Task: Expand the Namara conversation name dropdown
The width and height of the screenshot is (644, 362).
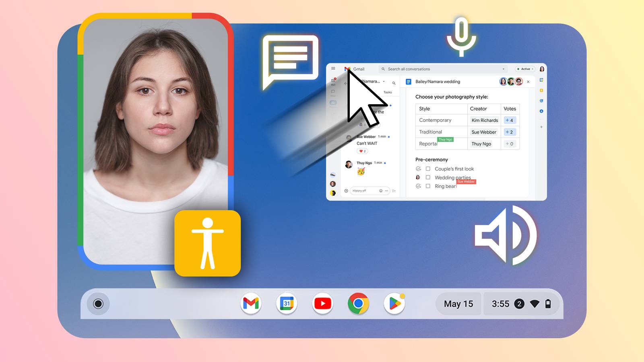Action: pos(384,81)
